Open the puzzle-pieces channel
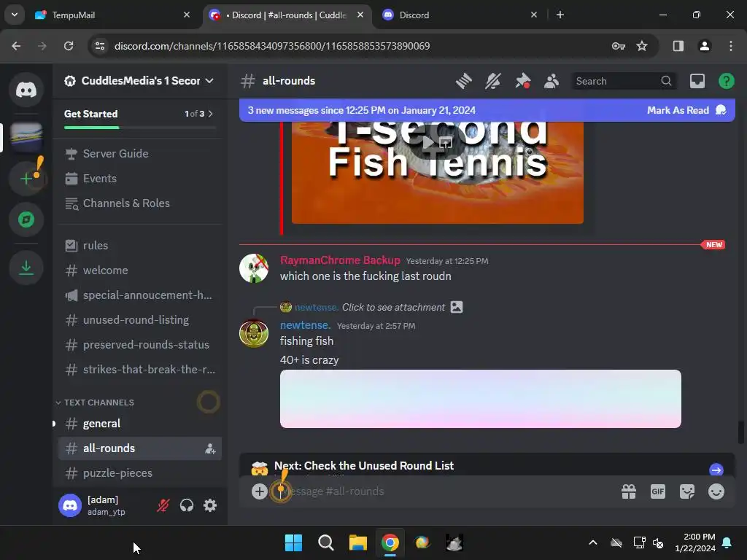The width and height of the screenshot is (747, 560). [x=140, y=472]
